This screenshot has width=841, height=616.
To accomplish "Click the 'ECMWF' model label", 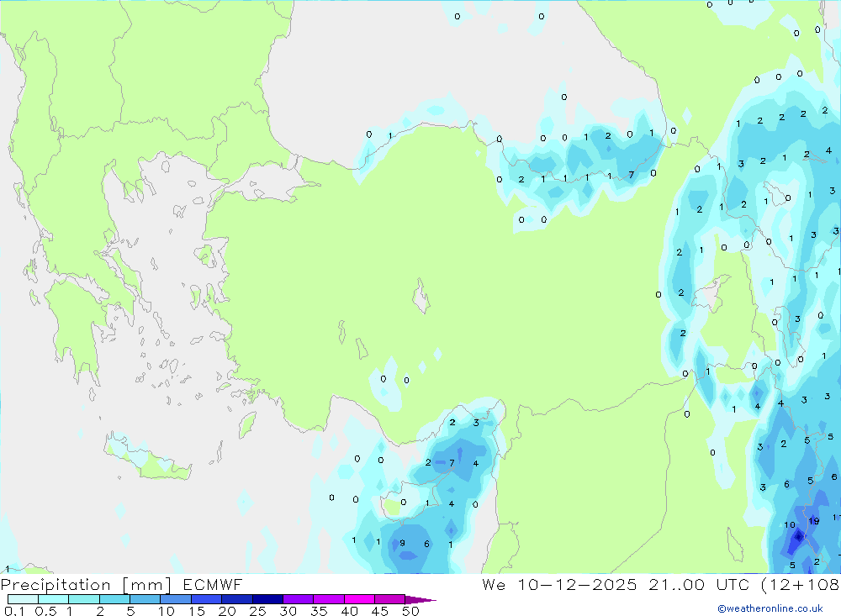I will click(x=213, y=584).
